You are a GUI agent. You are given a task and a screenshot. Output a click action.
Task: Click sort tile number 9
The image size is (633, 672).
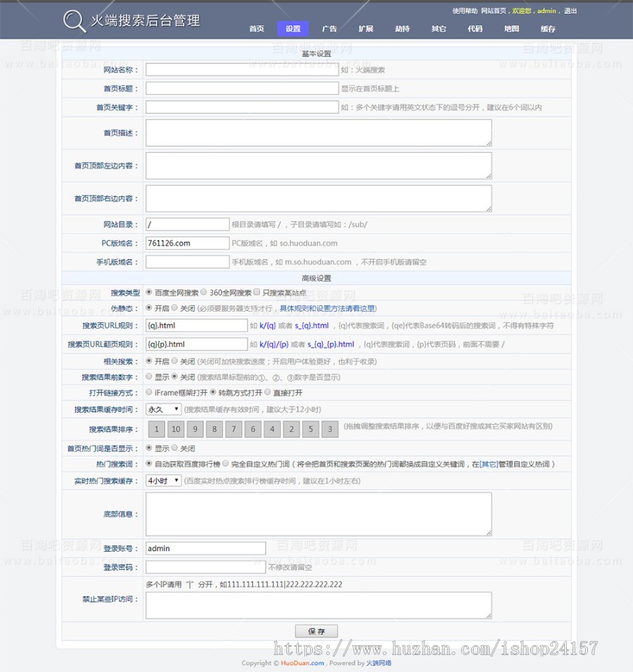[196, 429]
